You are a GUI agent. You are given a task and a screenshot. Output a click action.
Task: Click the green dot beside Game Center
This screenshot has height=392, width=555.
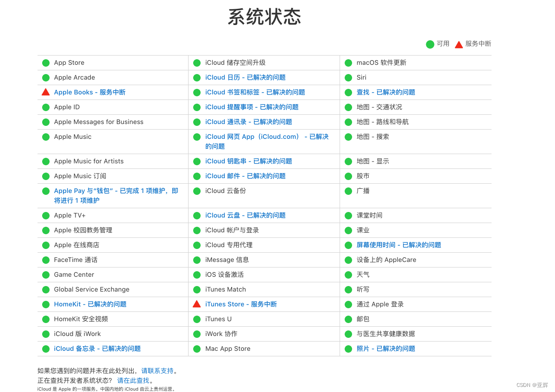pos(46,275)
